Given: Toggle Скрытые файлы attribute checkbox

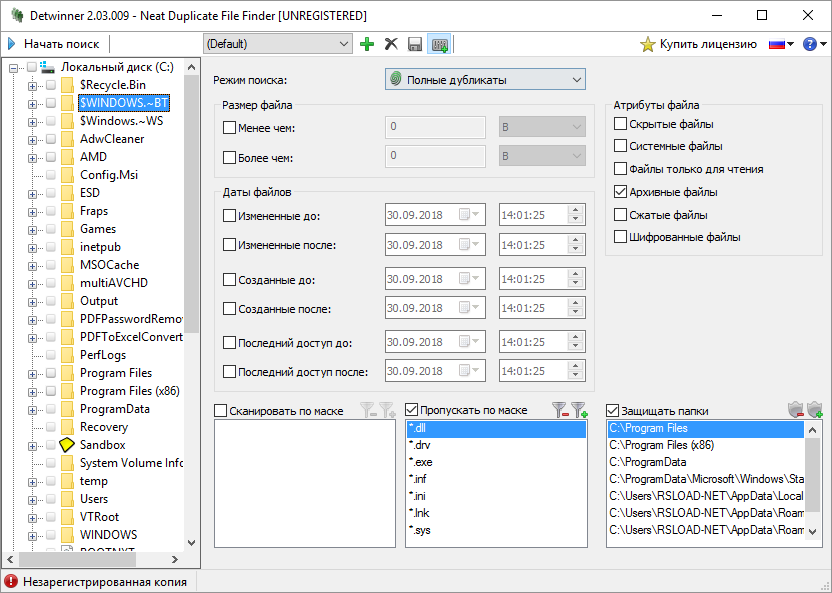Looking at the screenshot, I should coord(620,124).
